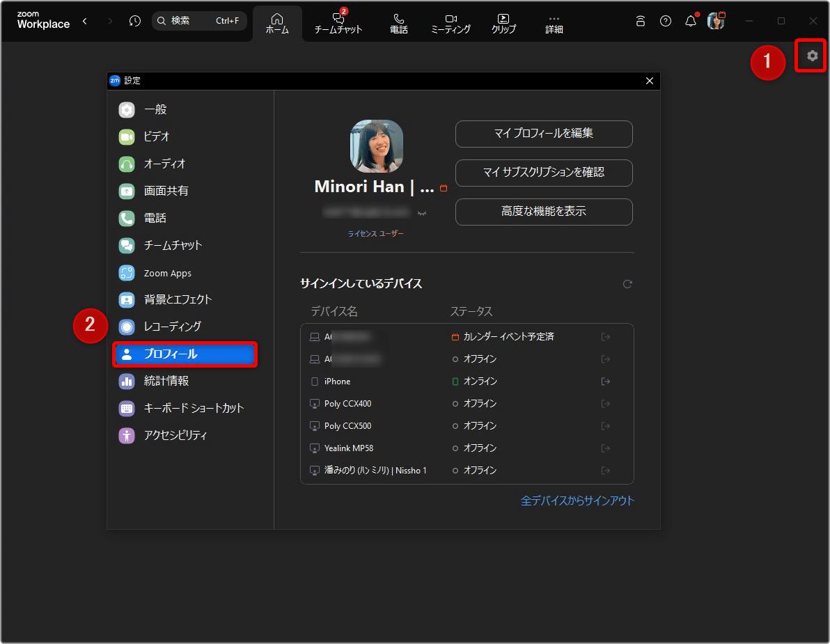Select the Yealink MP58 device name
Image resolution: width=830 pixels, height=644 pixels.
(x=349, y=448)
